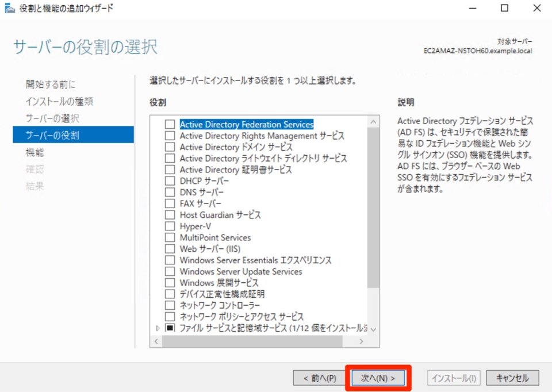The height and width of the screenshot is (392, 552).
Task: Go to インストールの種類 step
Action: pos(59,101)
